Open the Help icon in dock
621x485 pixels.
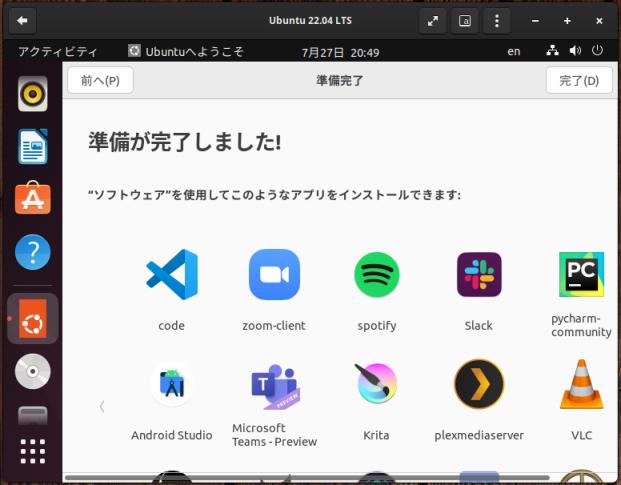point(33,252)
